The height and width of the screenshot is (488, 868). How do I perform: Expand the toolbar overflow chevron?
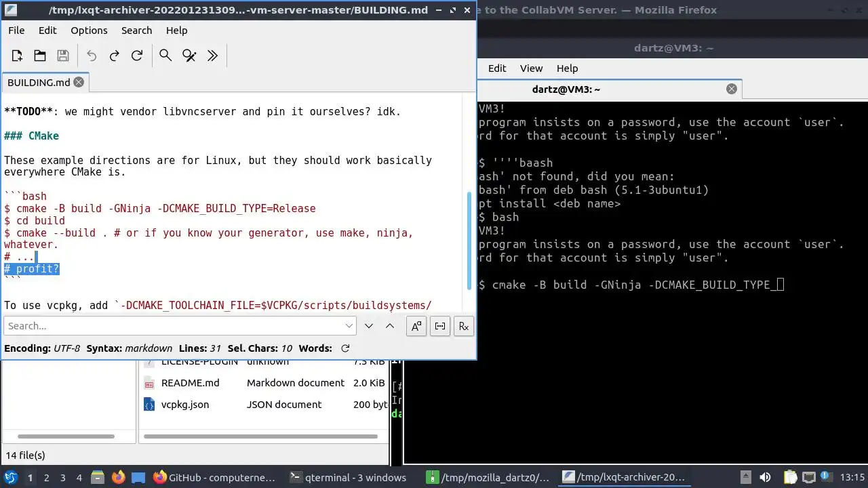click(x=212, y=56)
